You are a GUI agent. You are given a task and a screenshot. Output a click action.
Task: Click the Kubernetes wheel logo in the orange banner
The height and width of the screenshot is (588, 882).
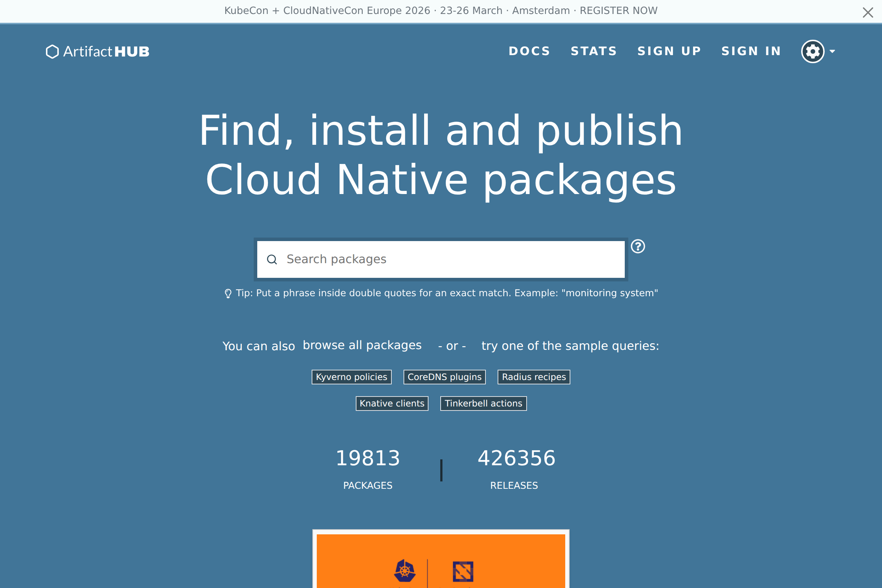405,571
